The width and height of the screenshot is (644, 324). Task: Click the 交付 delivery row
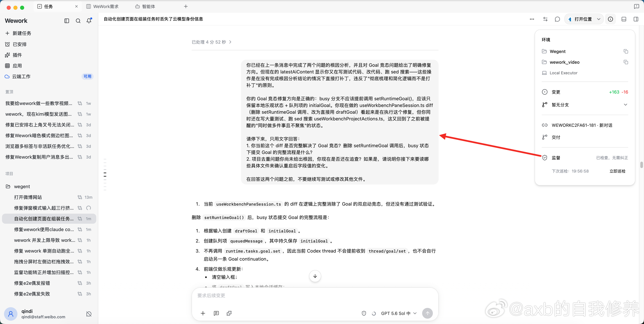click(x=585, y=137)
